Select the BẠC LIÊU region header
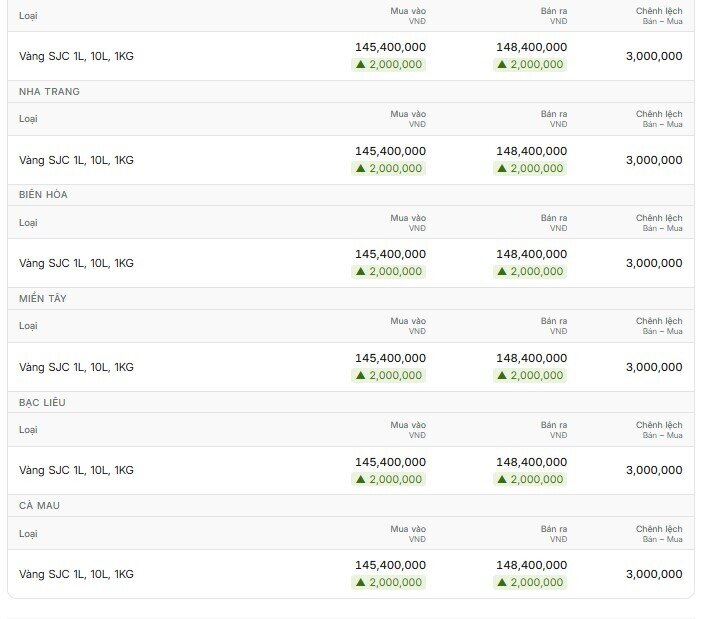The image size is (703, 619). coord(42,403)
